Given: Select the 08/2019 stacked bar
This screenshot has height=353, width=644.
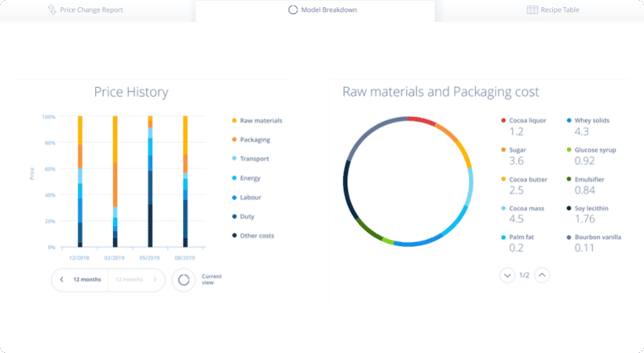Looking at the screenshot, I should pos(185,182).
